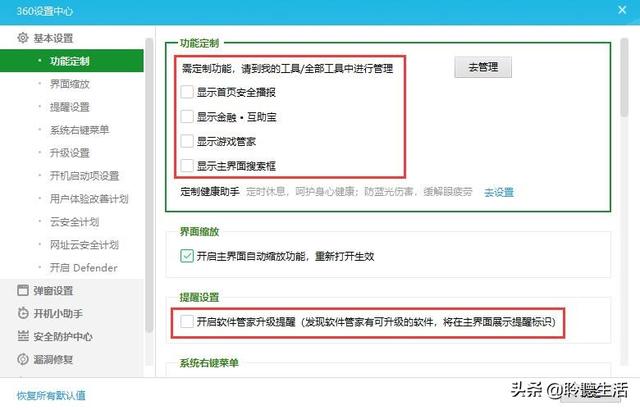Close the 360设置中心 window

pos(622,10)
